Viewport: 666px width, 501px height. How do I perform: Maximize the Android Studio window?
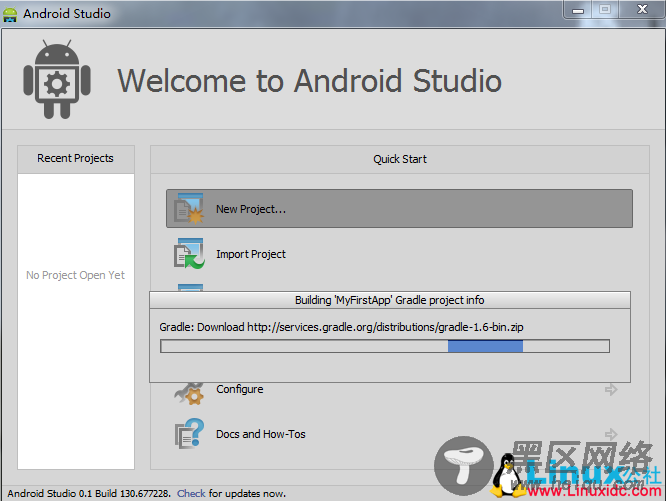point(605,10)
